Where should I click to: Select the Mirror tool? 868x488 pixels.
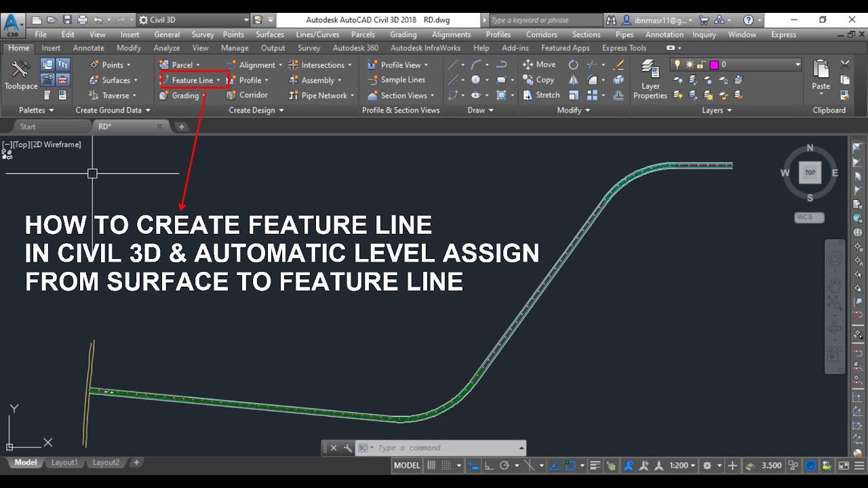[x=574, y=80]
